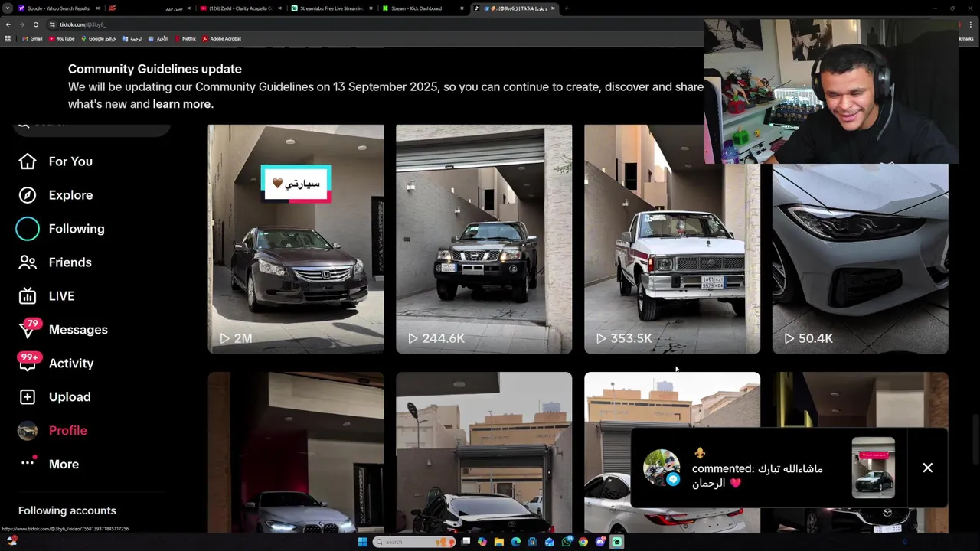Click the Upload plus icon

(28, 397)
